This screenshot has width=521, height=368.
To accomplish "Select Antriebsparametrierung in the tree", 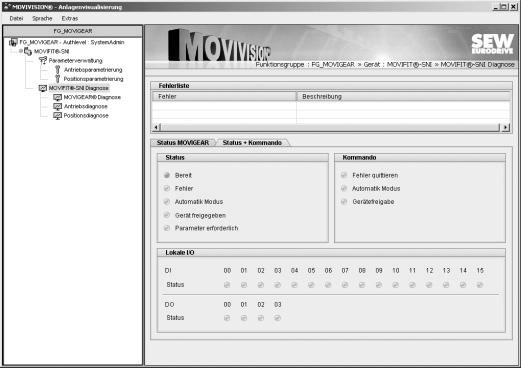I will (x=93, y=70).
